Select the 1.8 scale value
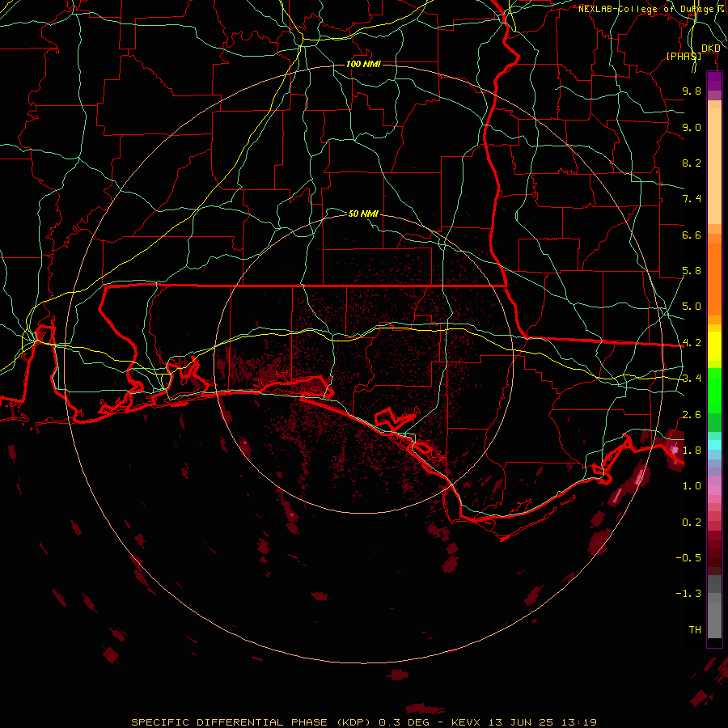This screenshot has height=728, width=728. (692, 451)
